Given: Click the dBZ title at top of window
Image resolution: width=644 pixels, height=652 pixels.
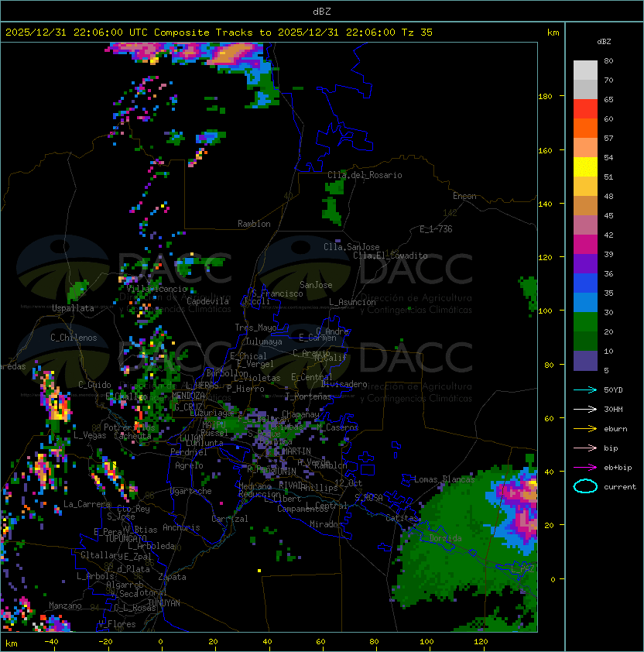Looking at the screenshot, I should (x=322, y=11).
